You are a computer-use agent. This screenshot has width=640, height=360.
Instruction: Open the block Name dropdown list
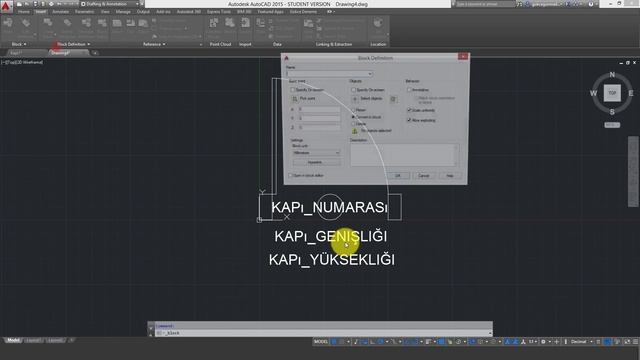pos(370,74)
